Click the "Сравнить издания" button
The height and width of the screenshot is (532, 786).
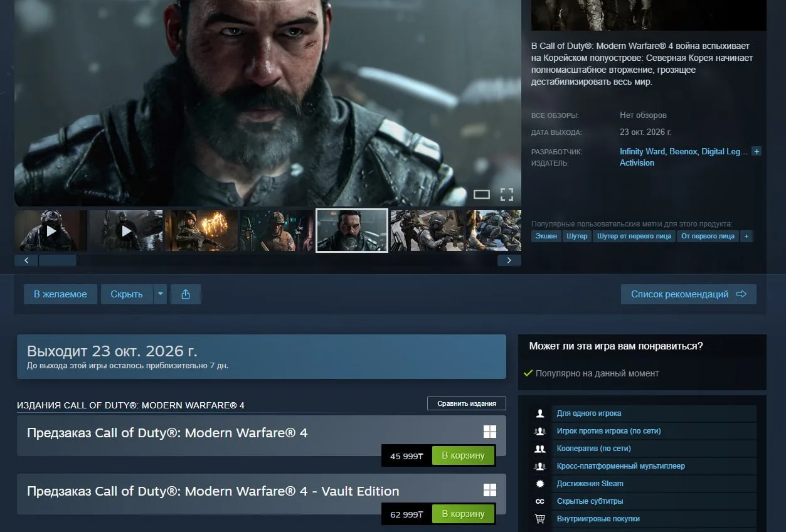pos(467,403)
